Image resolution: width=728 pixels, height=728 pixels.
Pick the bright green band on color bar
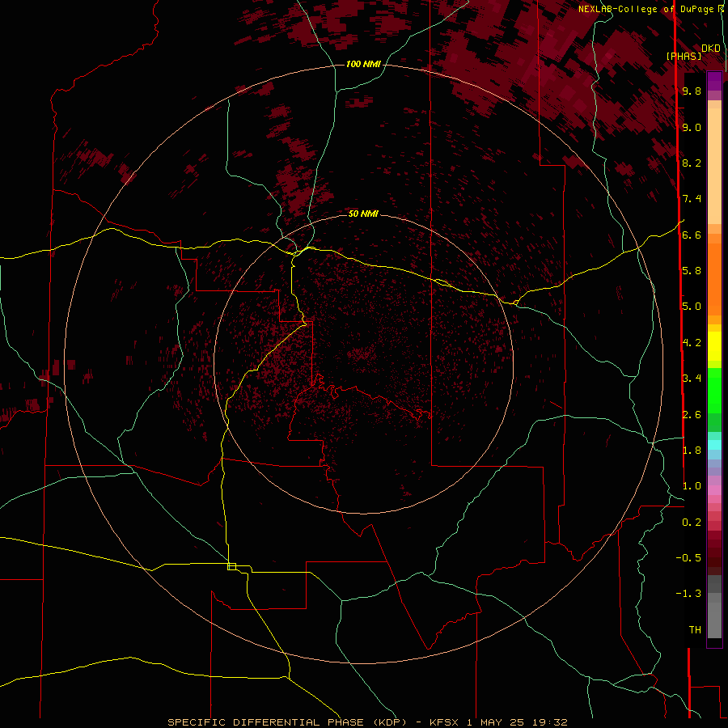point(714,391)
